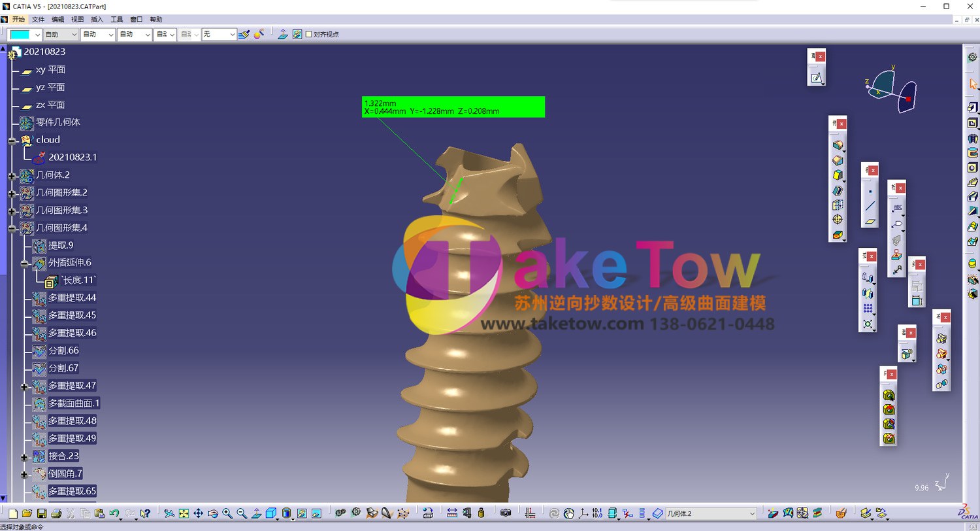Click the Save file icon

(41, 513)
